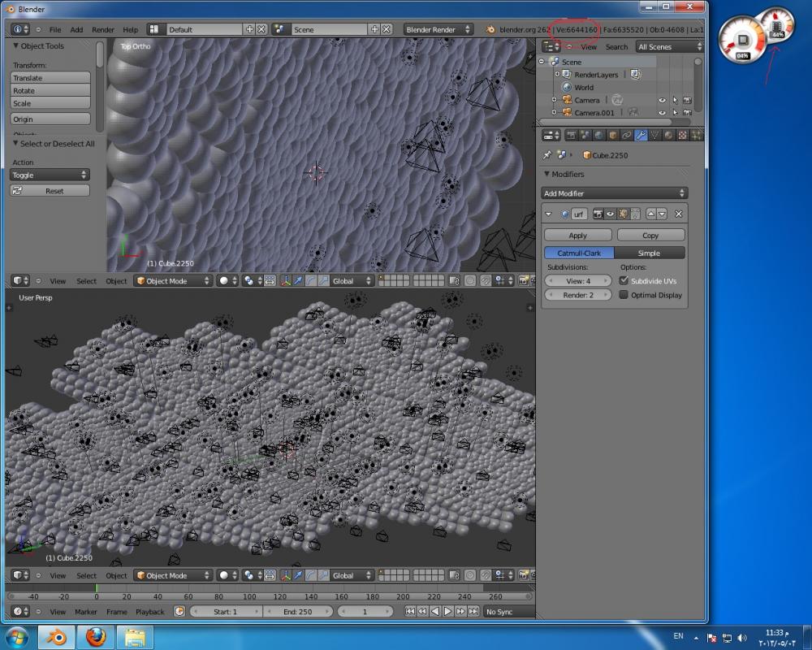The image size is (812, 650).
Task: Enable the Optimal Display checkbox
Action: pos(624,295)
